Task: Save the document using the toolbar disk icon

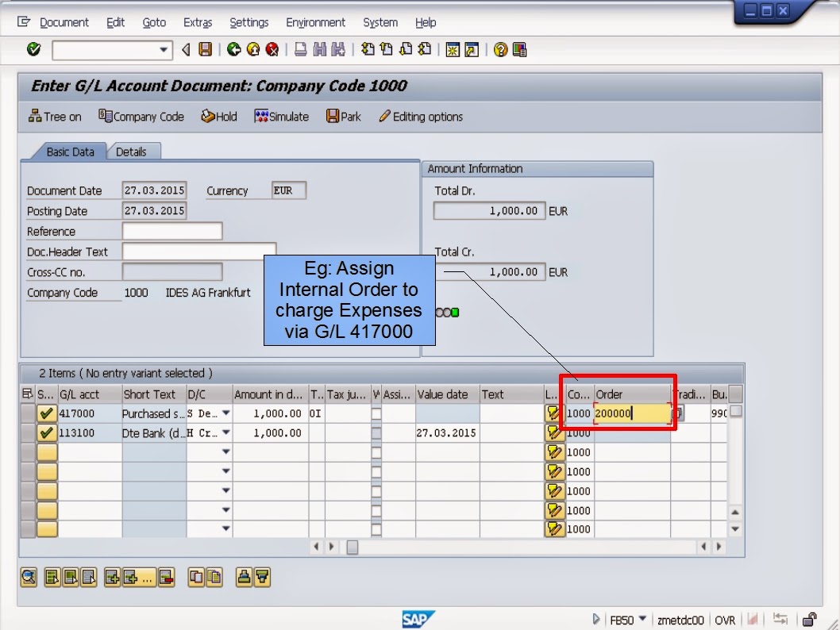Action: point(205,49)
